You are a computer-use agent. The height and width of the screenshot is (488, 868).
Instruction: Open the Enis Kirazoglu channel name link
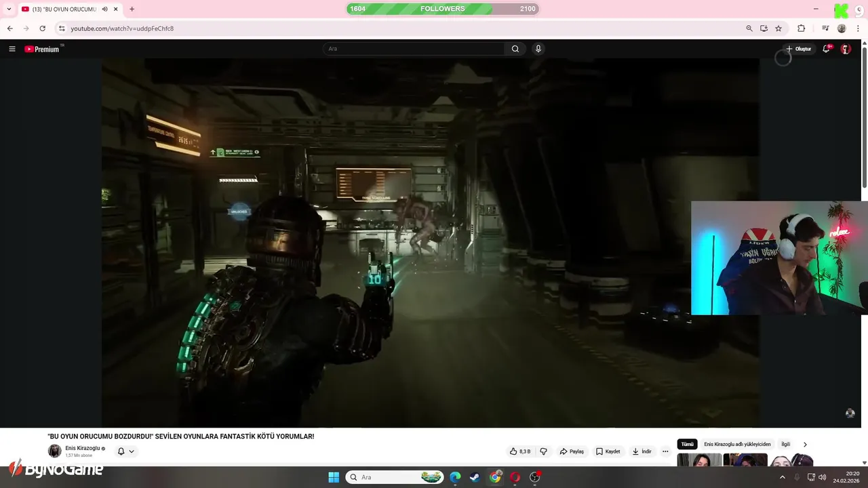point(83,448)
